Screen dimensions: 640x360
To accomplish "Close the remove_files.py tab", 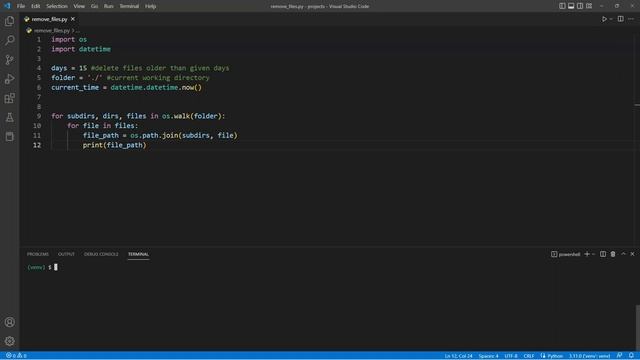I will pyautogui.click(x=73, y=19).
